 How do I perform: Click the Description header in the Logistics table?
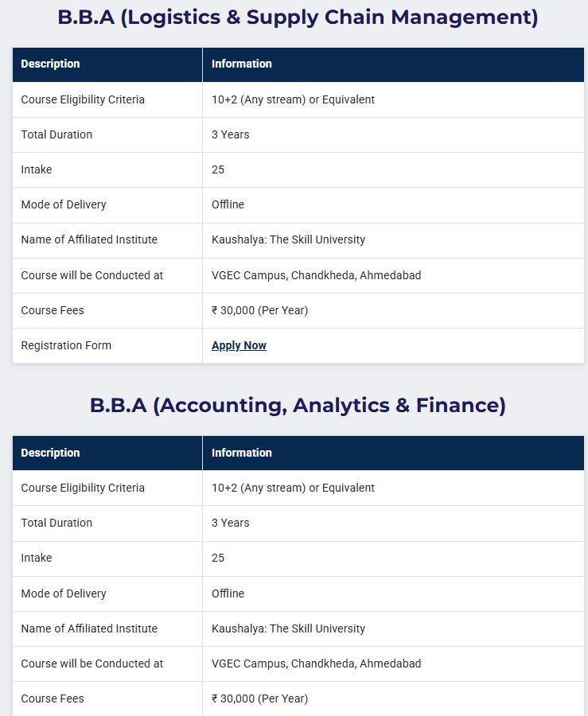(x=50, y=64)
